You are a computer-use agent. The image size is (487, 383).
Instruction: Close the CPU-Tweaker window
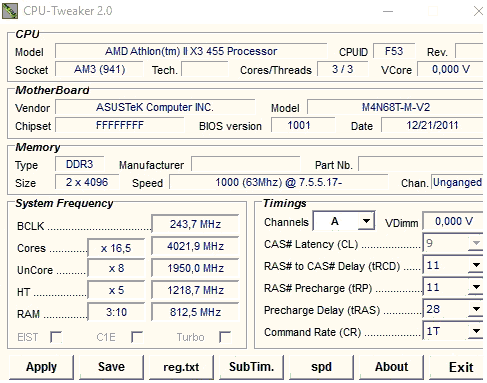click(478, 11)
